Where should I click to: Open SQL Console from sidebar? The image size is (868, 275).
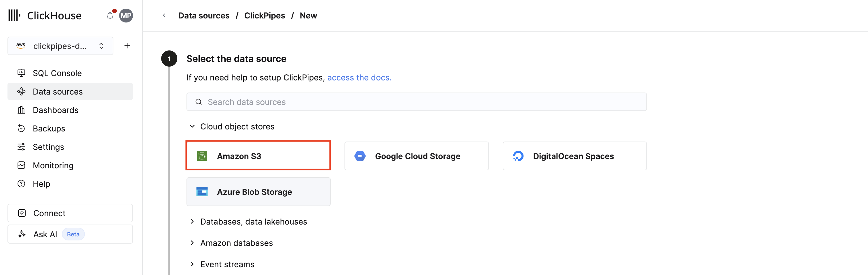click(x=57, y=73)
